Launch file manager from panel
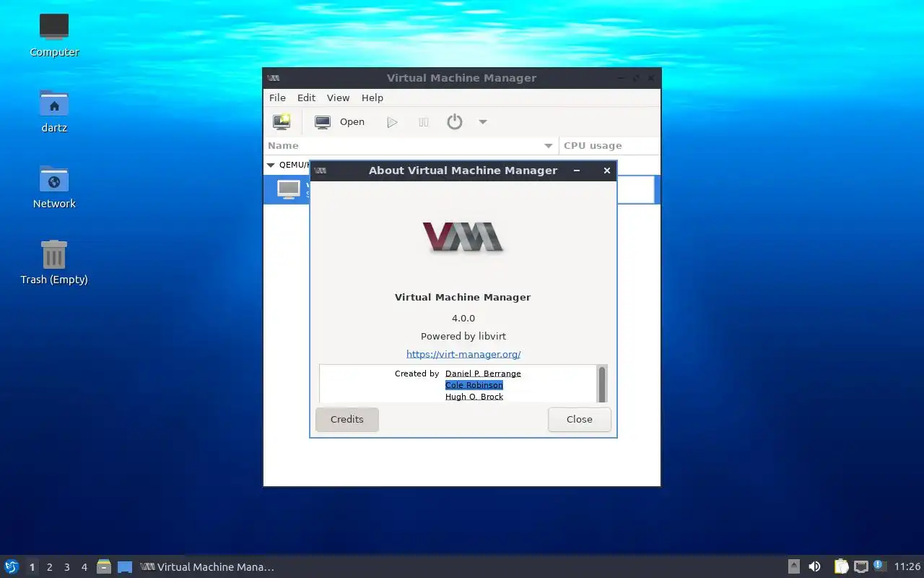The width and height of the screenshot is (924, 578). [x=104, y=566]
